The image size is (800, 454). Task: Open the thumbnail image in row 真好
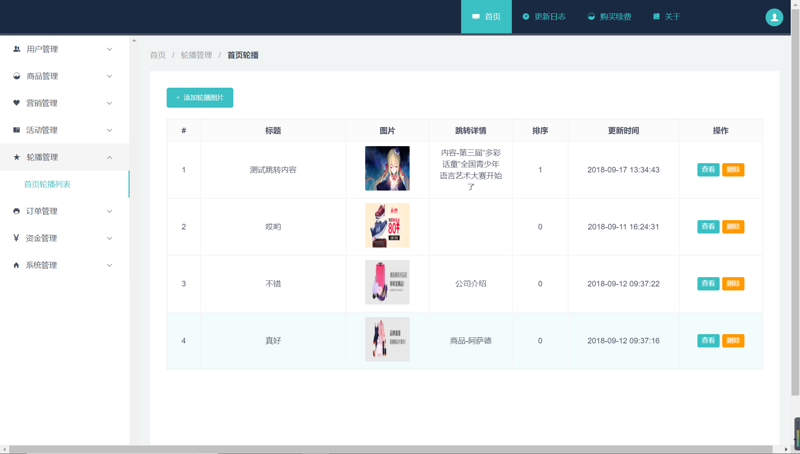coord(387,339)
